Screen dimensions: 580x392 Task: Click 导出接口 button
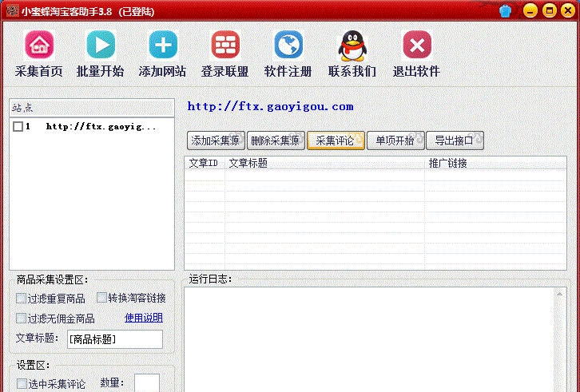(x=455, y=141)
